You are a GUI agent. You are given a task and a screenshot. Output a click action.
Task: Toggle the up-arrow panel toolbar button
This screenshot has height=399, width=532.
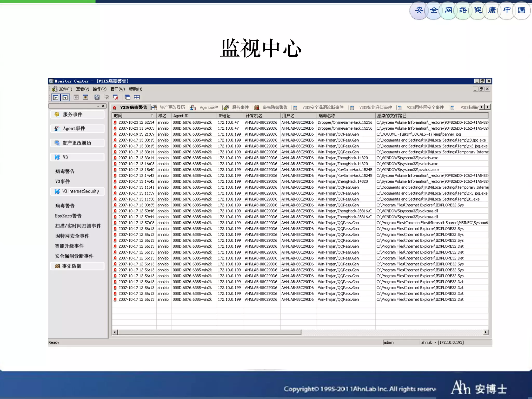click(65, 97)
